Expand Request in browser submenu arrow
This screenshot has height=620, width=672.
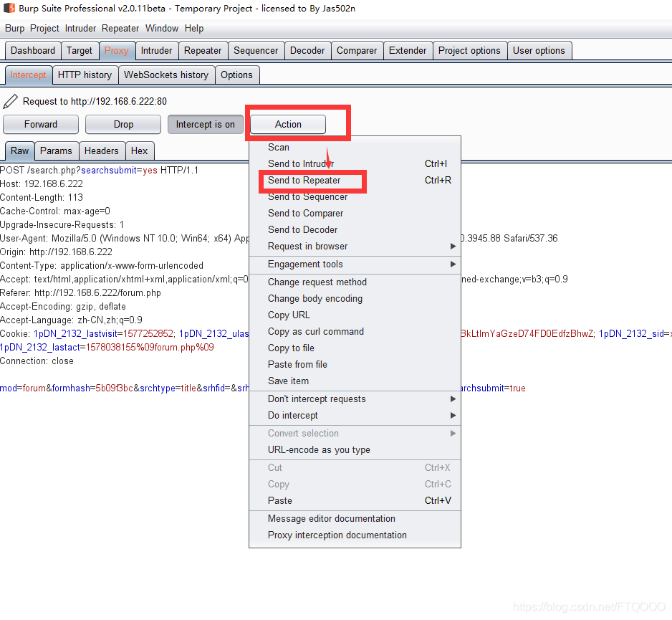453,246
